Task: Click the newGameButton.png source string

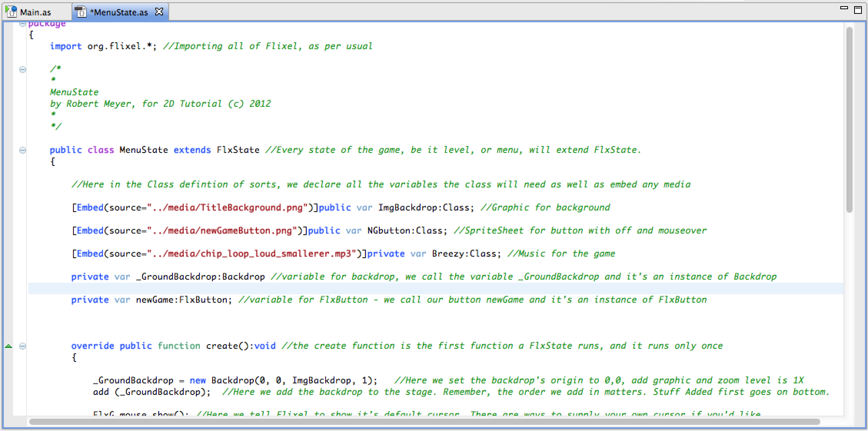Action: [222, 231]
